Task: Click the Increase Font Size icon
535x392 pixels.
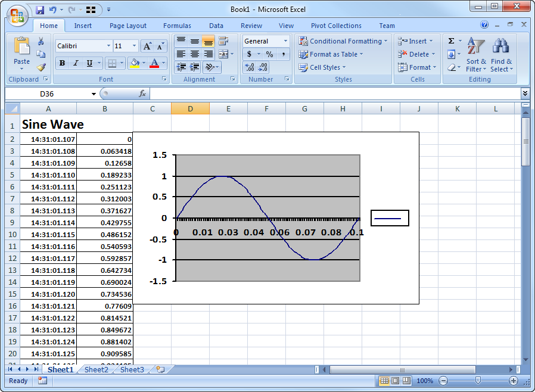Action: tap(147, 46)
